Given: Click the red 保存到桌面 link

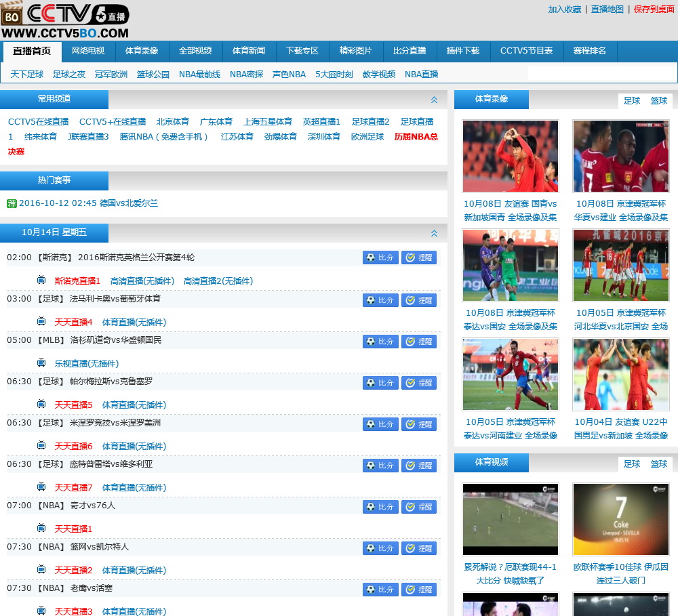Looking at the screenshot, I should (654, 9).
